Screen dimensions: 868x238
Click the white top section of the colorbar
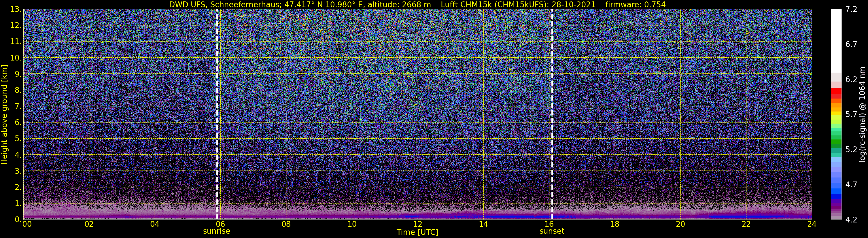point(836,41)
